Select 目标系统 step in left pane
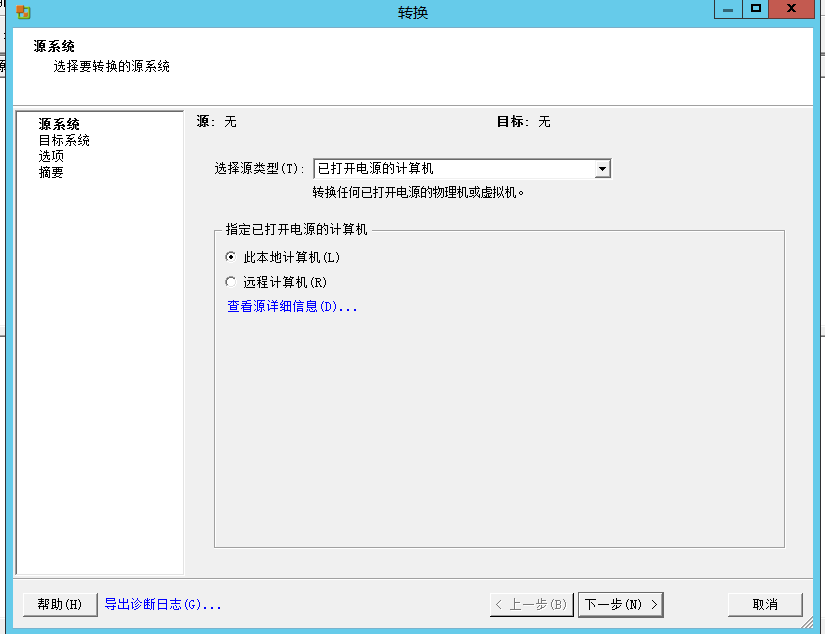825x634 pixels. pyautogui.click(x=64, y=140)
